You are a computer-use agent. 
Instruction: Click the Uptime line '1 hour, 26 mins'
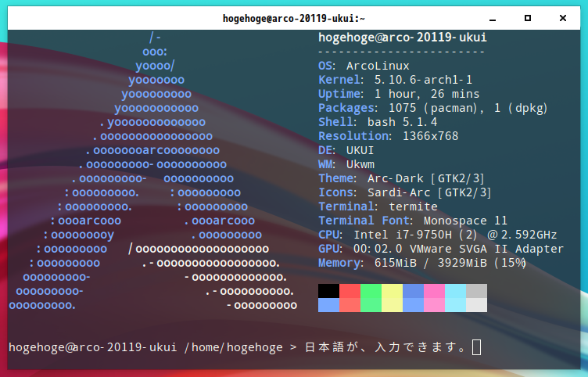(x=399, y=94)
